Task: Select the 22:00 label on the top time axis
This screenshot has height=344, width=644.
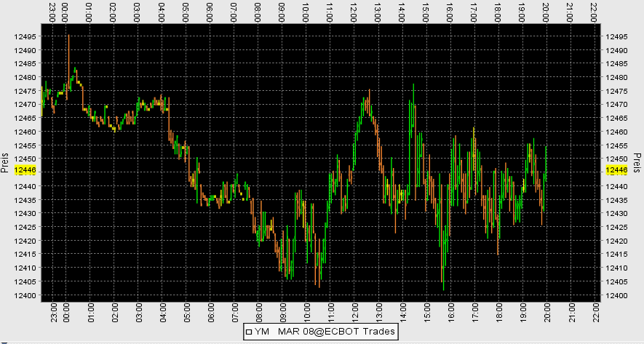Action: [595, 11]
